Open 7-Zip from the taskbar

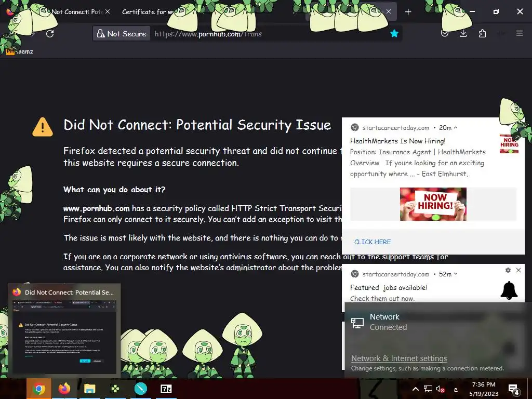[x=166, y=389]
